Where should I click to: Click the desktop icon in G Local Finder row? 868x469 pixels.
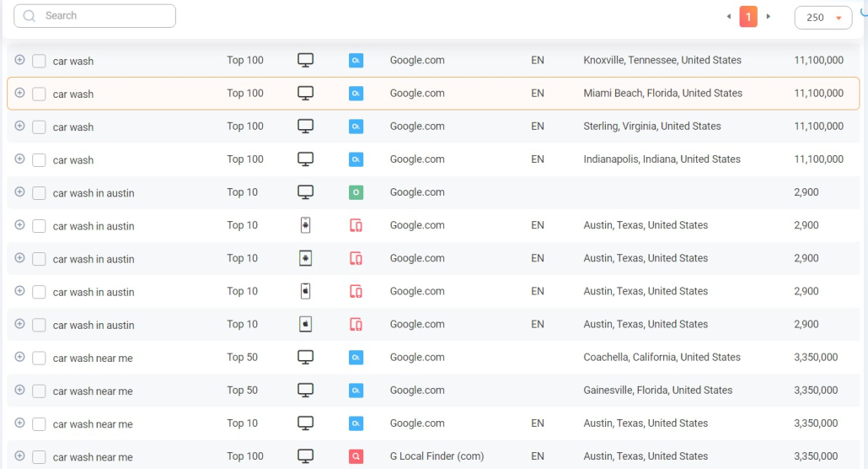(306, 456)
